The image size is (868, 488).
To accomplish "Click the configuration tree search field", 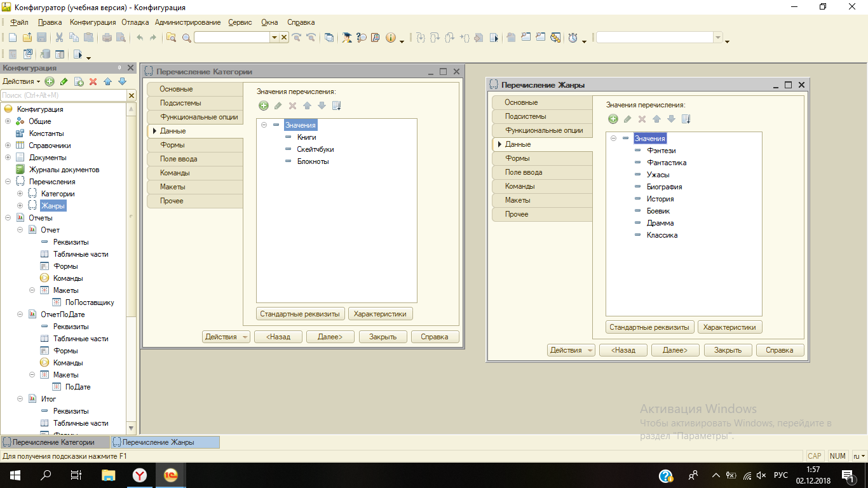I will [x=64, y=95].
